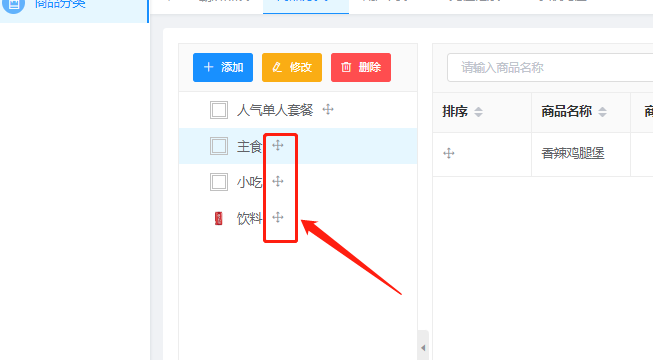Viewport: 653px width, 360px height.
Task: Click the move handle beside 饮料
Action: (x=278, y=217)
